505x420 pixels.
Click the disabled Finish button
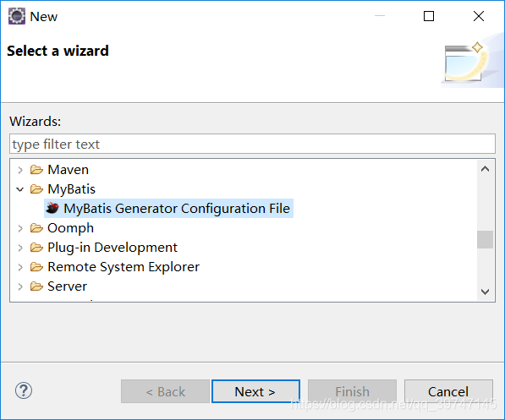pyautogui.click(x=352, y=391)
